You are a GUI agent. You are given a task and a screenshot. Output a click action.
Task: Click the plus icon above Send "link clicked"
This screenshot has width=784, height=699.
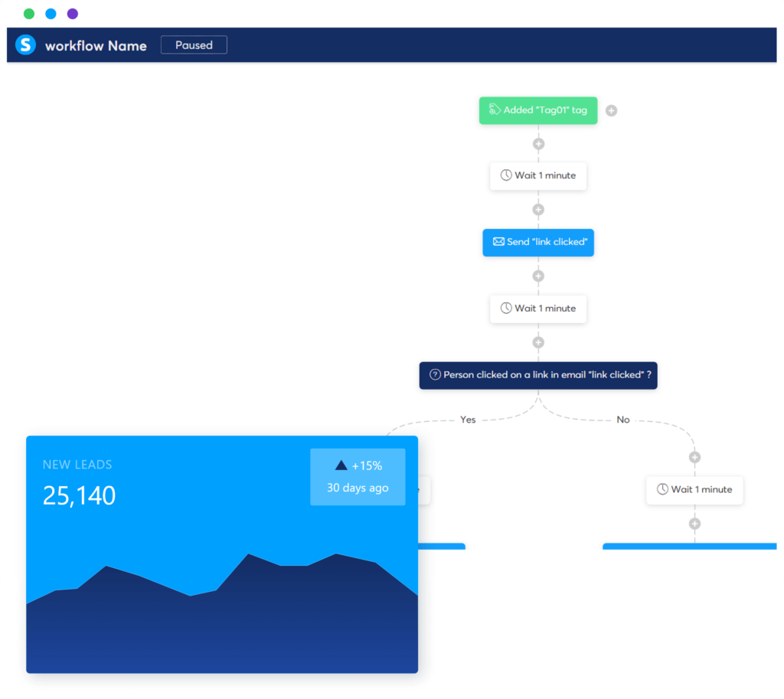pos(538,209)
